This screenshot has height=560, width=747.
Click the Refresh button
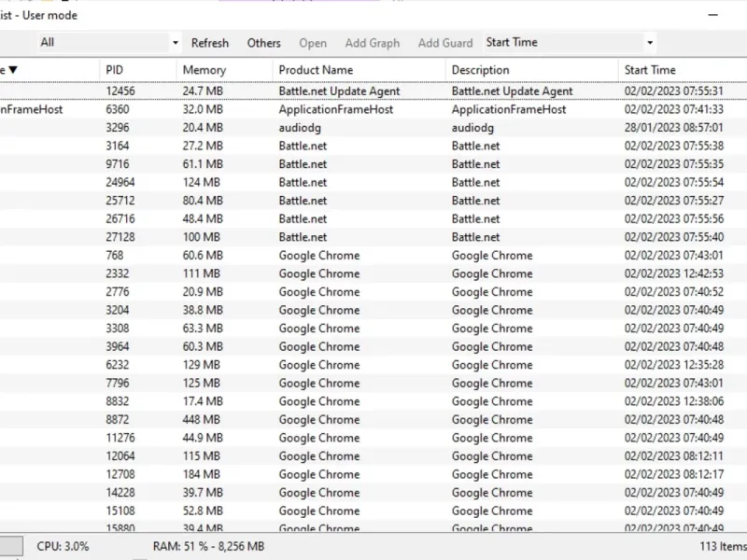210,43
